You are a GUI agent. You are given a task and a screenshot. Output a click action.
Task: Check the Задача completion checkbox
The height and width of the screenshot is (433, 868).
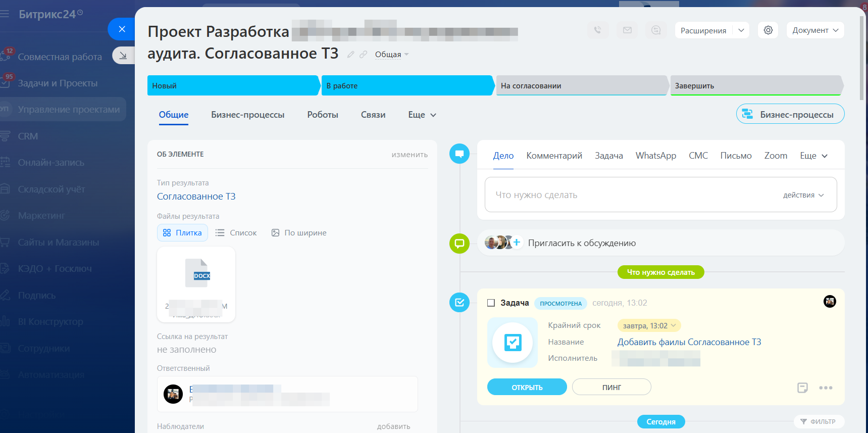(491, 303)
